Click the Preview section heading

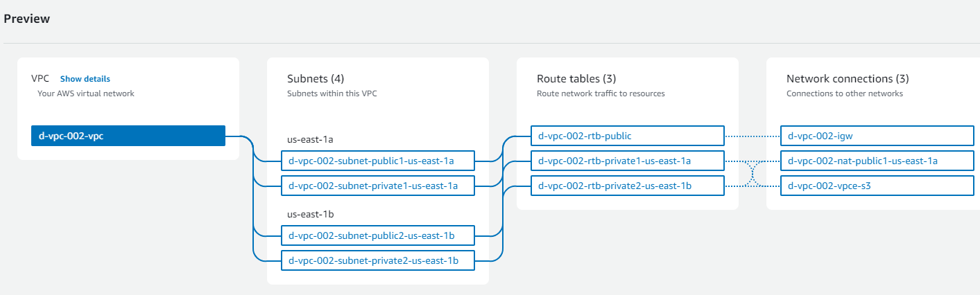26,19
